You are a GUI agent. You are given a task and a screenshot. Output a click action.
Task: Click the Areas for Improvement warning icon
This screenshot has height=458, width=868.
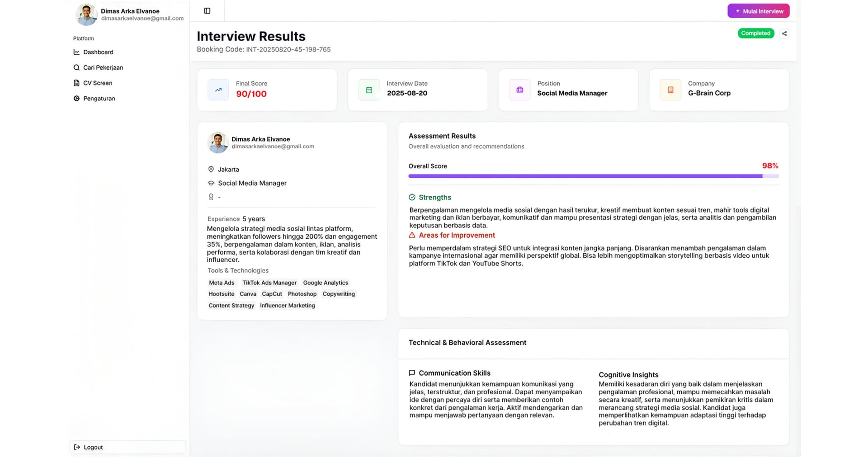coord(412,236)
